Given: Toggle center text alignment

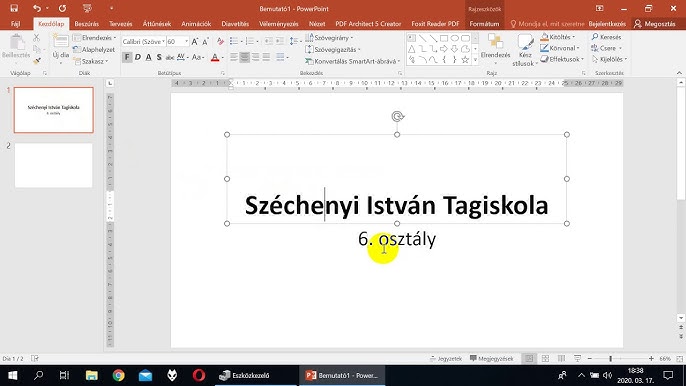Looking at the screenshot, I should pos(245,57).
